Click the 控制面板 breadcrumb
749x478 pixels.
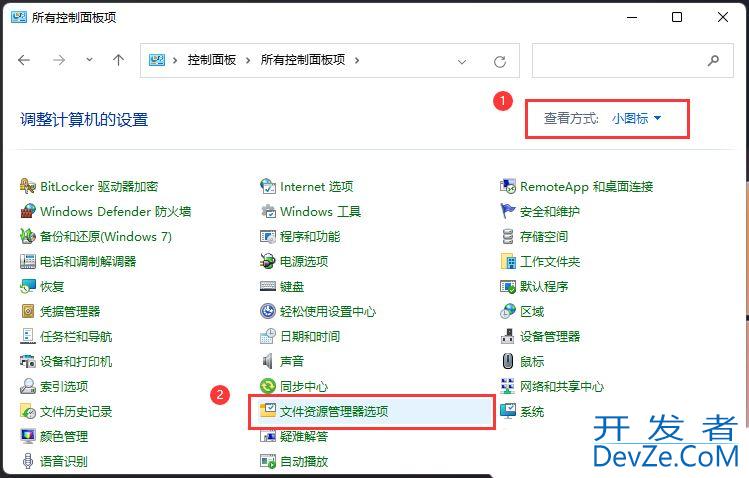pos(212,60)
